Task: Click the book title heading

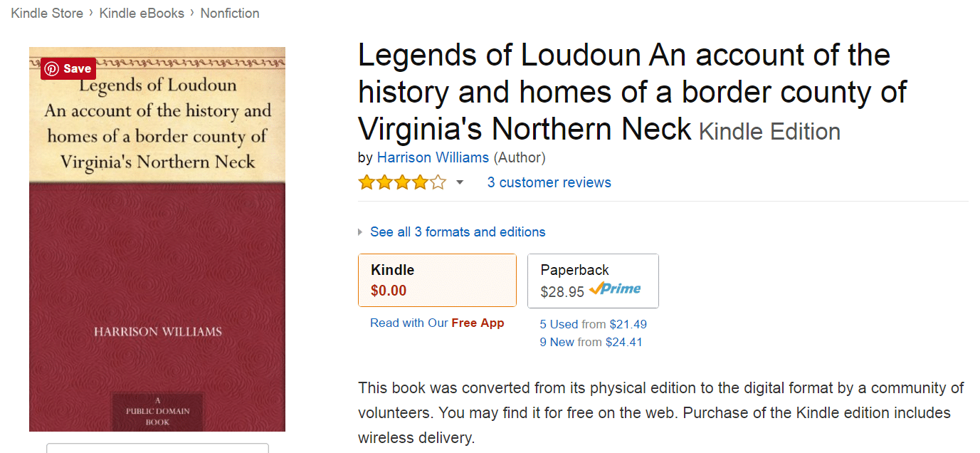Action: click(x=623, y=91)
